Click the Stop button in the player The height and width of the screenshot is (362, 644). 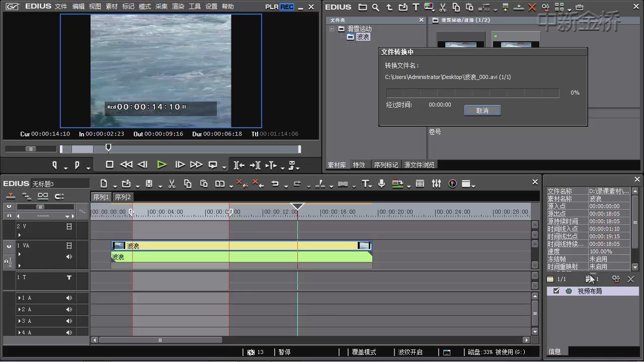[x=110, y=164]
